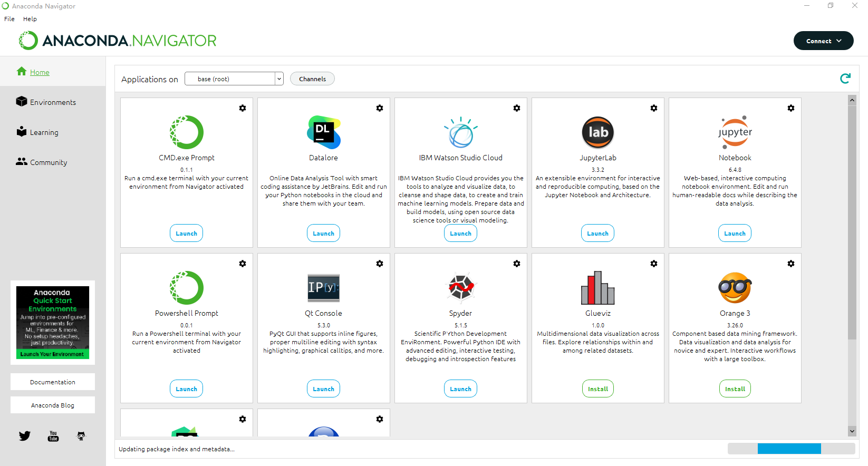Open the GitHub icon in sidebar
Screen dimensions: 868x466
point(81,436)
